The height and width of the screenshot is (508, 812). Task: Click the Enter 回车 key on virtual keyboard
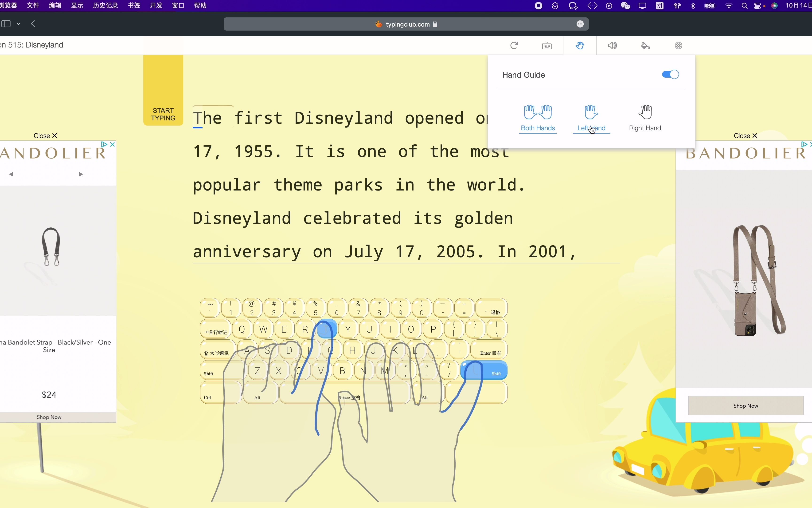(489, 349)
